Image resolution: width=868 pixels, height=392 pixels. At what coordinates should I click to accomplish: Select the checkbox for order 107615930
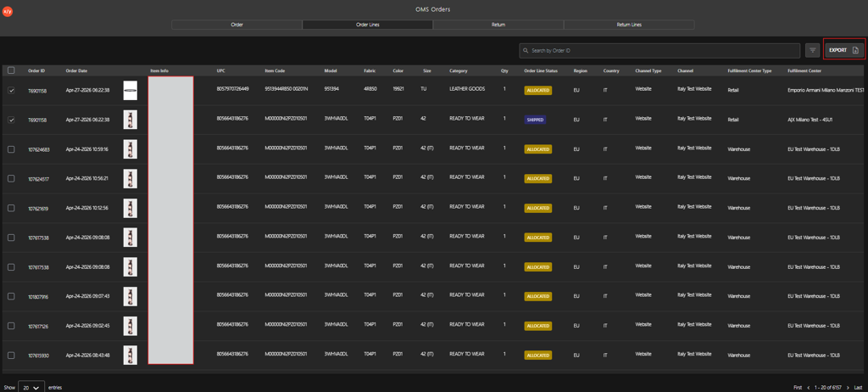(x=11, y=356)
